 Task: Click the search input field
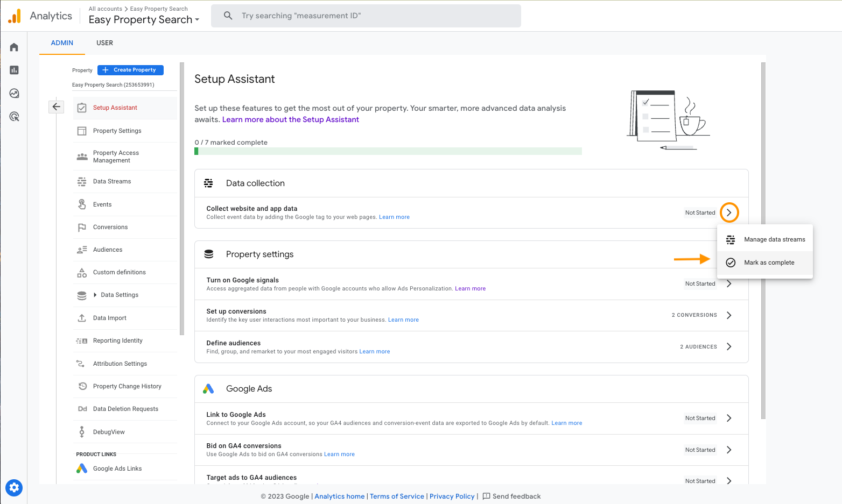tap(366, 16)
